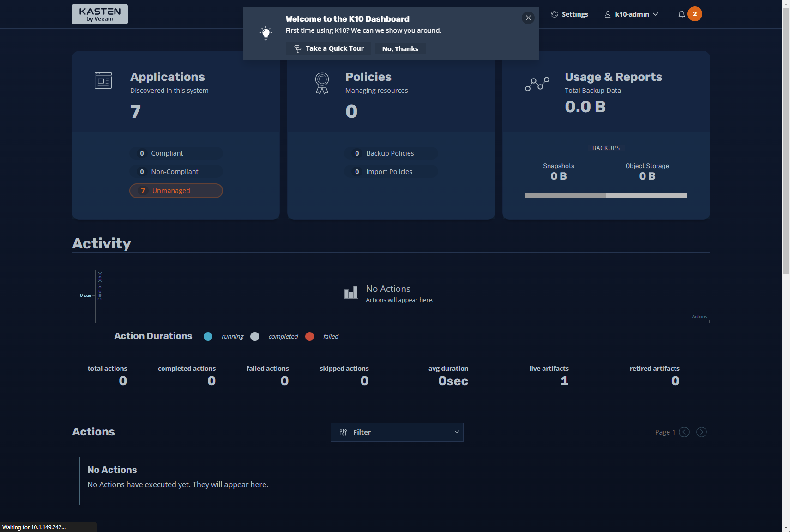Click the Applications card window icon

coord(103,80)
